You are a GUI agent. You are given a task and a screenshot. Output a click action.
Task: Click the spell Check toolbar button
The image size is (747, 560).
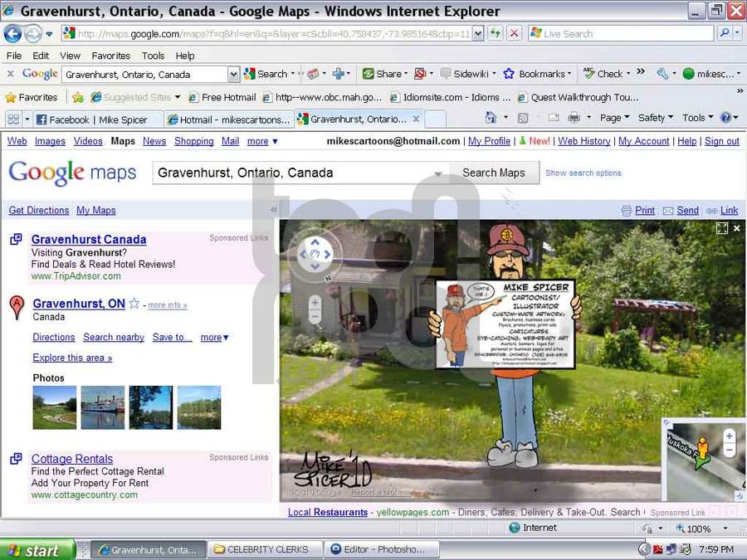tap(603, 74)
